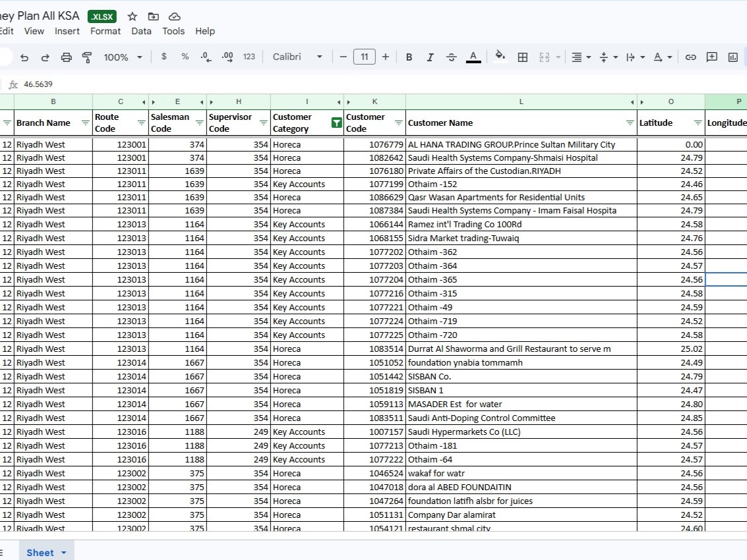Viewport: 747px width, 560px height.
Task: Expand hidden columns left of column H
Action: [x=212, y=102]
